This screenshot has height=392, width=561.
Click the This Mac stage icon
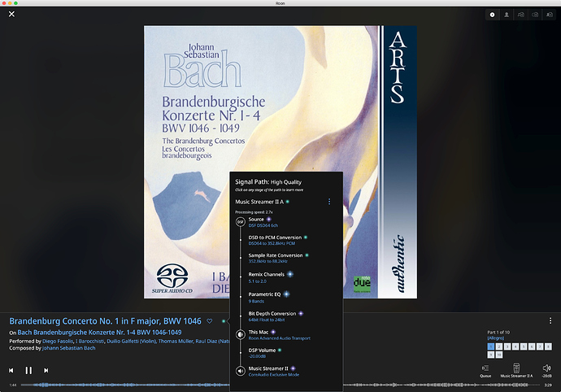[x=241, y=335]
